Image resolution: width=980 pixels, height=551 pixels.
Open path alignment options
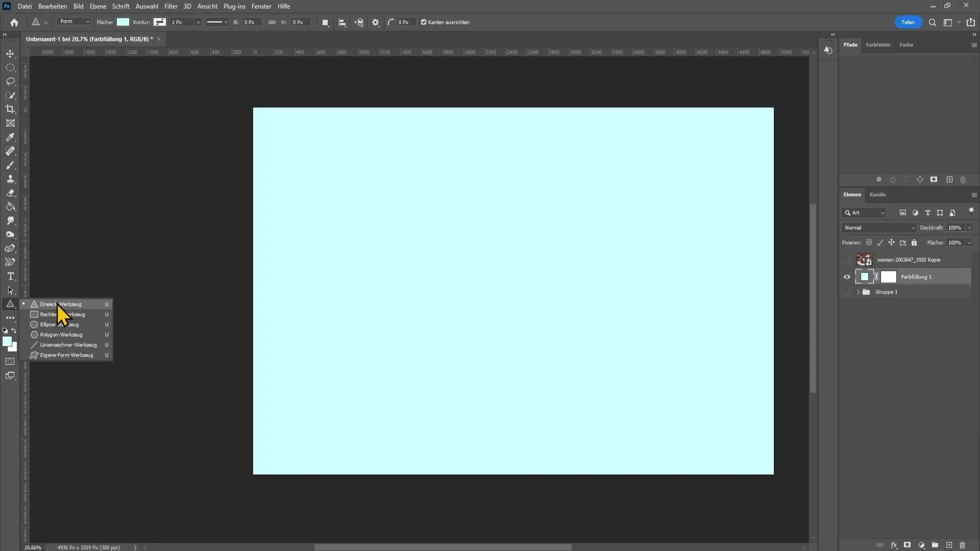pos(342,22)
